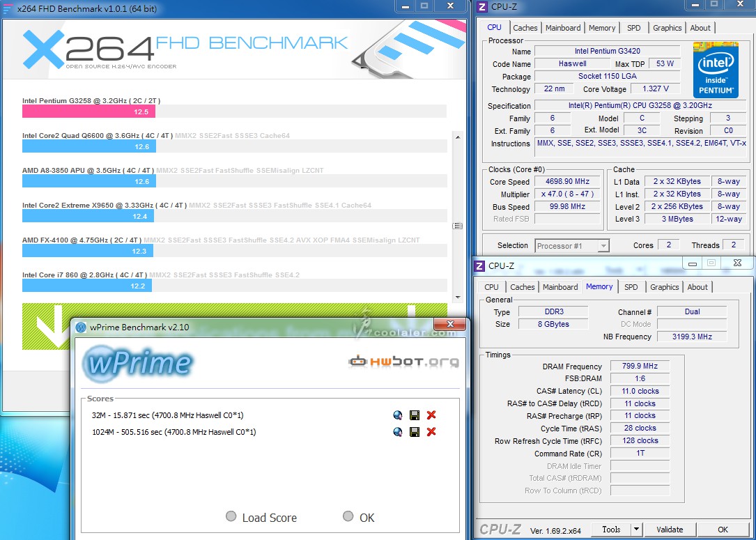Viewport: 756px width, 540px height.
Task: Switch to Memory tab in upper CPU-Z window
Action: click(602, 28)
